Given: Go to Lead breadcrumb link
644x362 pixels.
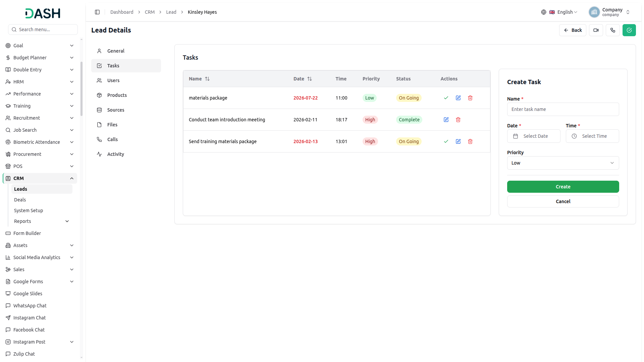Looking at the screenshot, I should point(171,12).
